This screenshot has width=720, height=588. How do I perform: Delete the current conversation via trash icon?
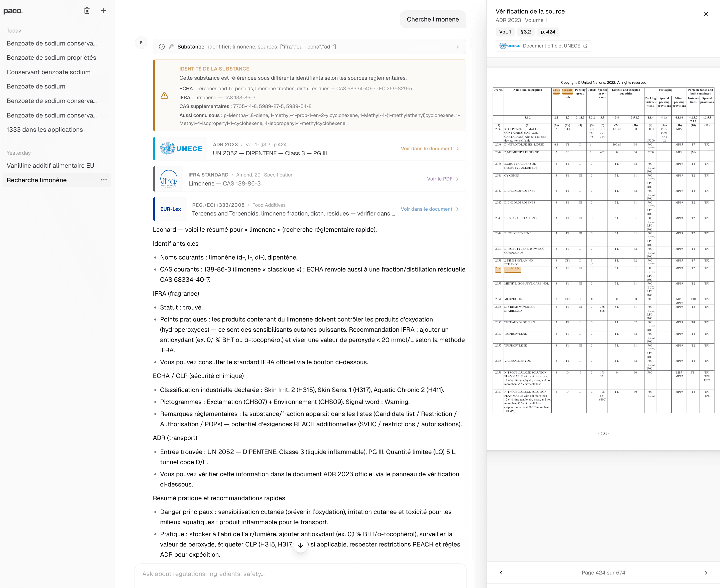pos(87,10)
